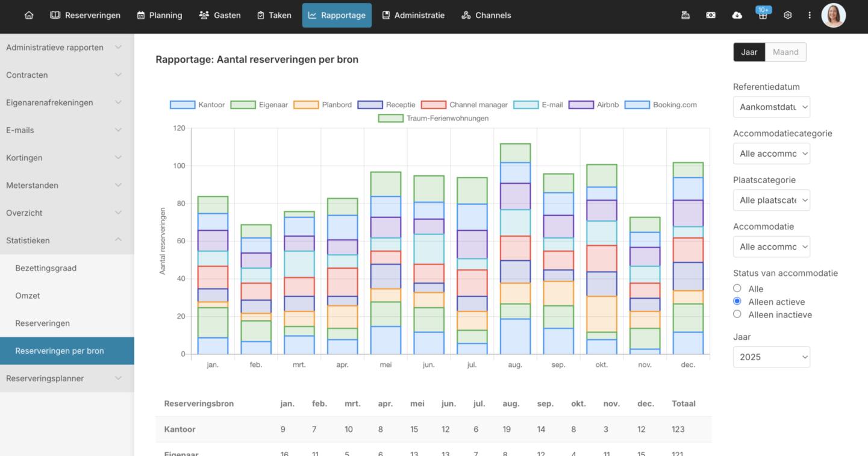Open the cash register icon

[x=685, y=15]
